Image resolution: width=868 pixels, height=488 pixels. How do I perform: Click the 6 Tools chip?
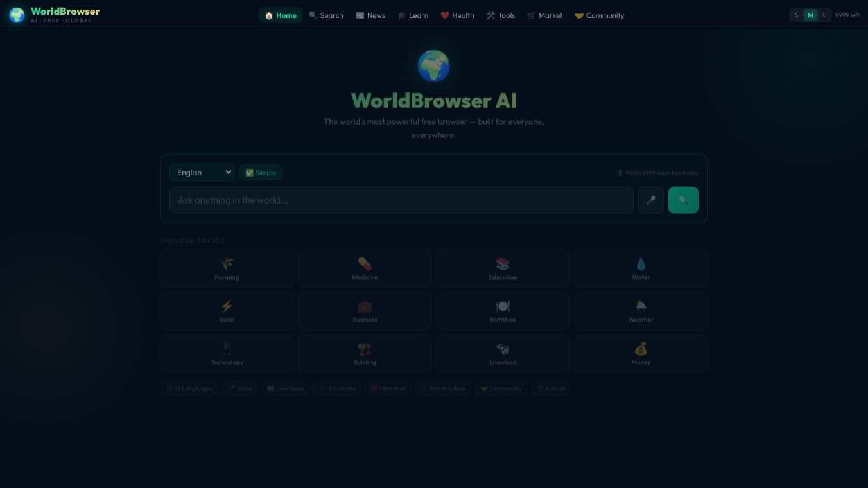click(551, 388)
